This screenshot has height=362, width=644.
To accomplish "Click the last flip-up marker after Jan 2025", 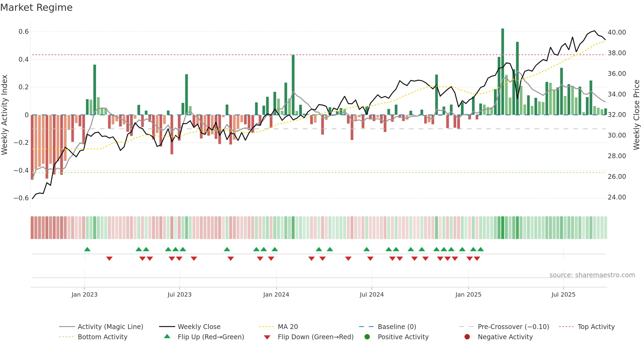I will 481,249.
